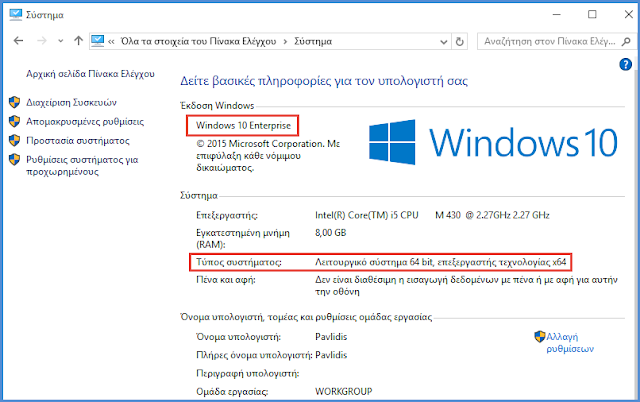Open Απομακρυσμένες ρυθμίσεις link
The height and width of the screenshot is (402, 640).
85,122
